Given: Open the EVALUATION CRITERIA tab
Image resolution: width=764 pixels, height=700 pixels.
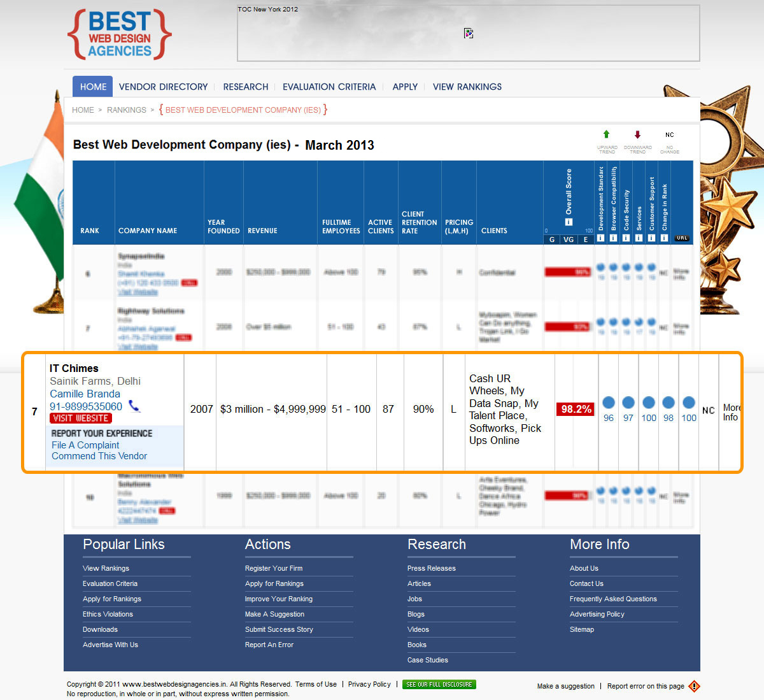Looking at the screenshot, I should (329, 87).
